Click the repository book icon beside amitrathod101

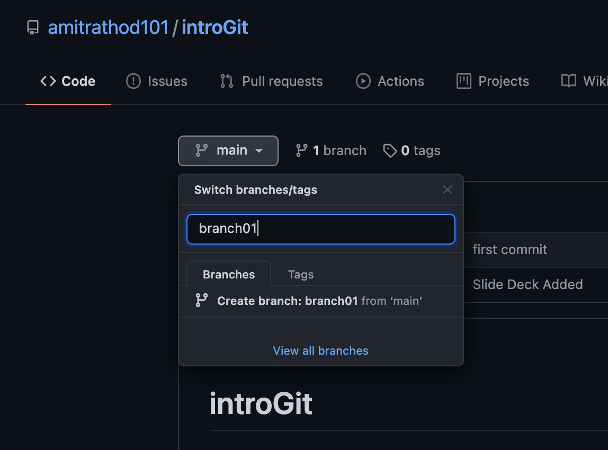click(33, 28)
